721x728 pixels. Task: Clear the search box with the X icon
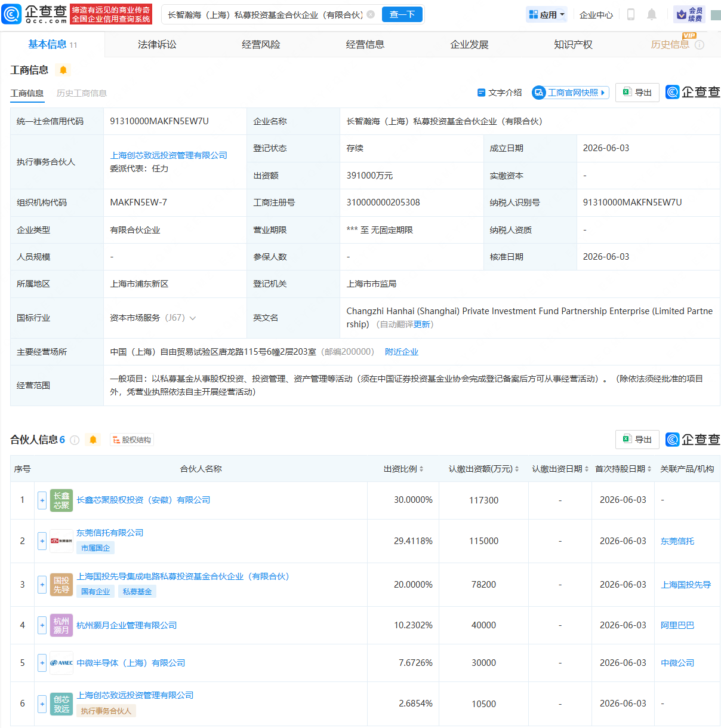371,14
